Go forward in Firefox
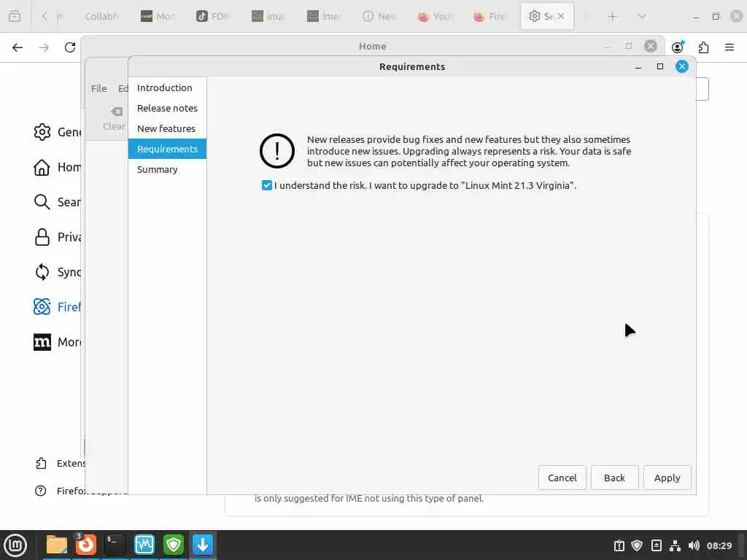Screen dimensions: 747x560 coord(44,47)
